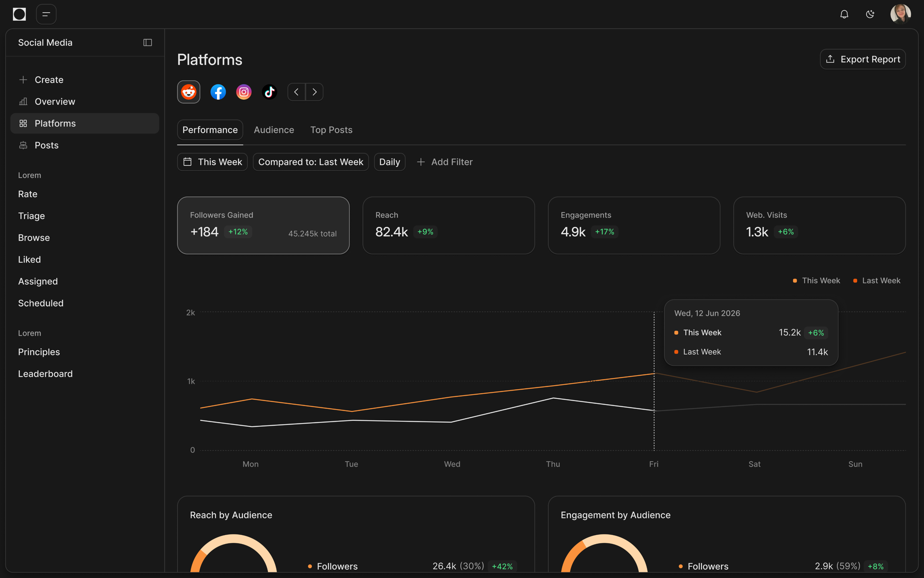The height and width of the screenshot is (578, 924).
Task: Open Rate in the sidebar
Action: [x=28, y=194]
